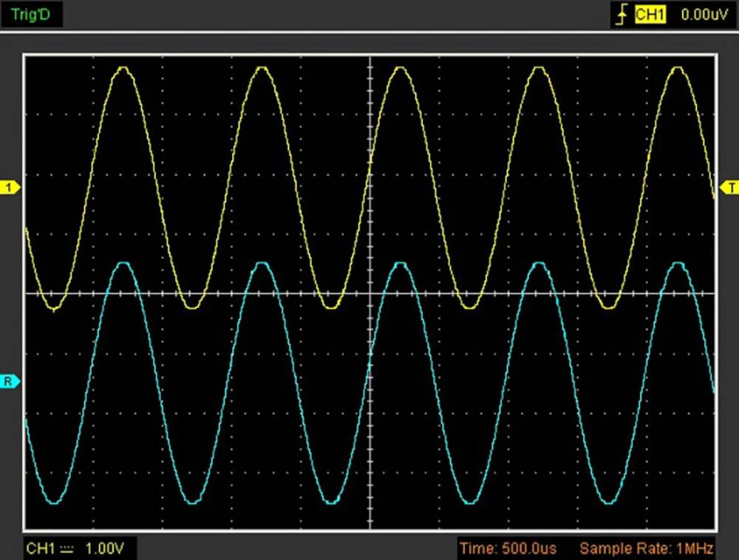Click the rightmost peak of cyan waveform
The width and height of the screenshot is (739, 560).
pyautogui.click(x=678, y=263)
